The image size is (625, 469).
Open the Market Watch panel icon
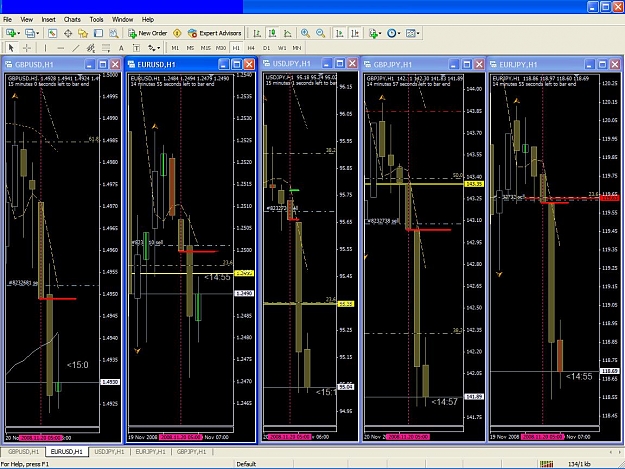[x=53, y=33]
